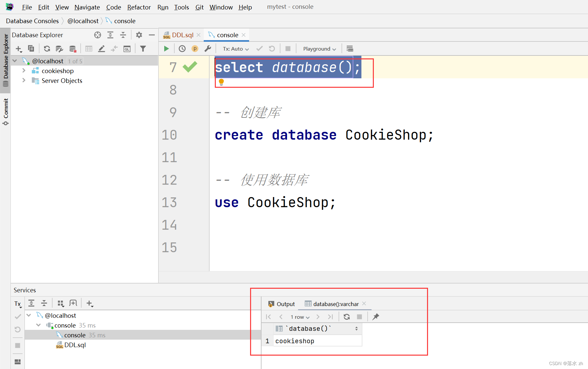The height and width of the screenshot is (369, 588).
Task: Close the database():varchar result tab
Action: click(x=364, y=303)
